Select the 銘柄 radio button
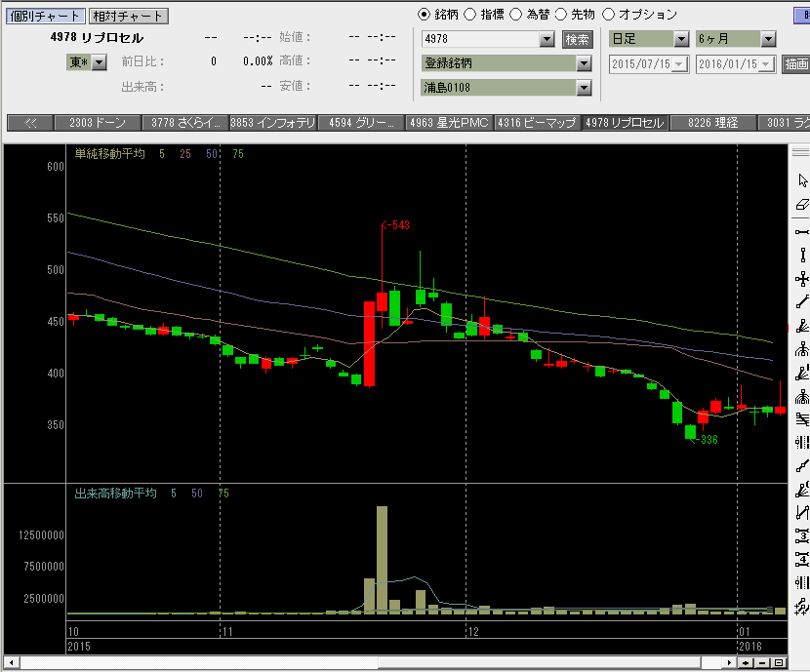The height and width of the screenshot is (672, 810). tap(424, 15)
